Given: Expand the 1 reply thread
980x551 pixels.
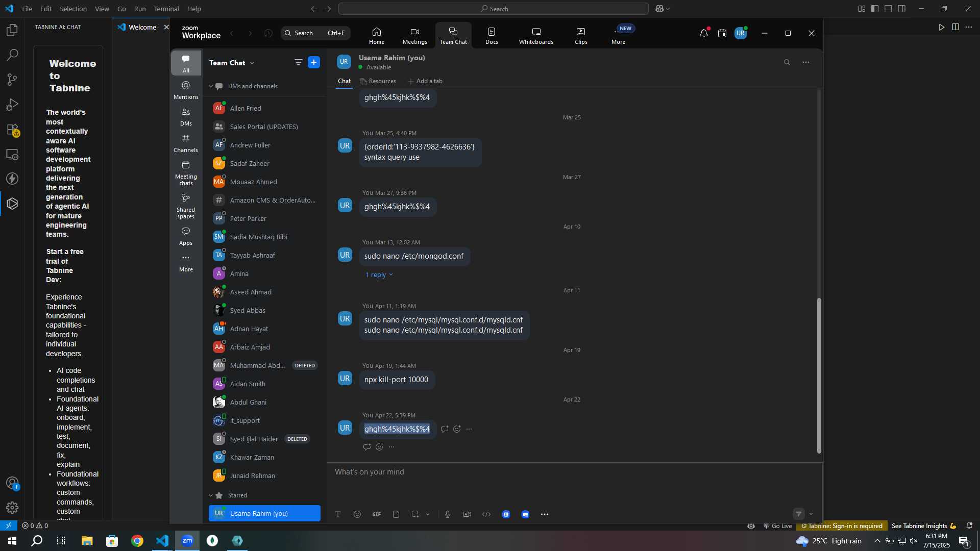Looking at the screenshot, I should (379, 274).
